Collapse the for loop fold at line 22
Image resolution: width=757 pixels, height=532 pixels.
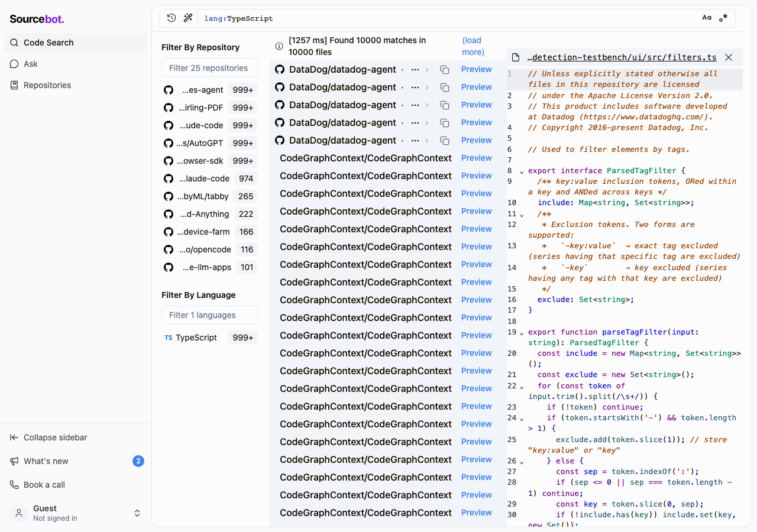[522, 387]
